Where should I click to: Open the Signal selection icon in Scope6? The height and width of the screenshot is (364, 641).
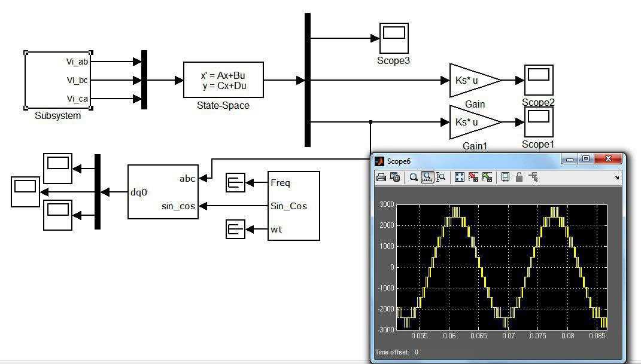(533, 178)
